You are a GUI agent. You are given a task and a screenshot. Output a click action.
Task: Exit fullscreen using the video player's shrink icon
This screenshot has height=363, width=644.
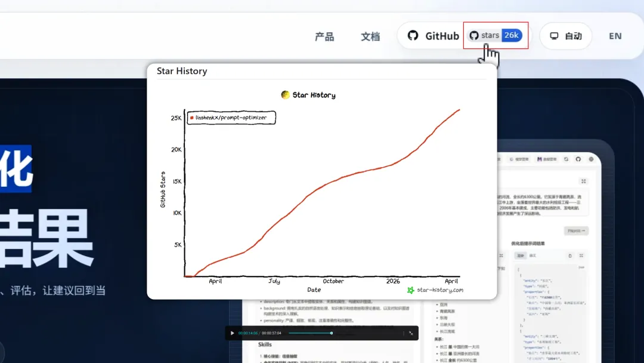tap(411, 333)
